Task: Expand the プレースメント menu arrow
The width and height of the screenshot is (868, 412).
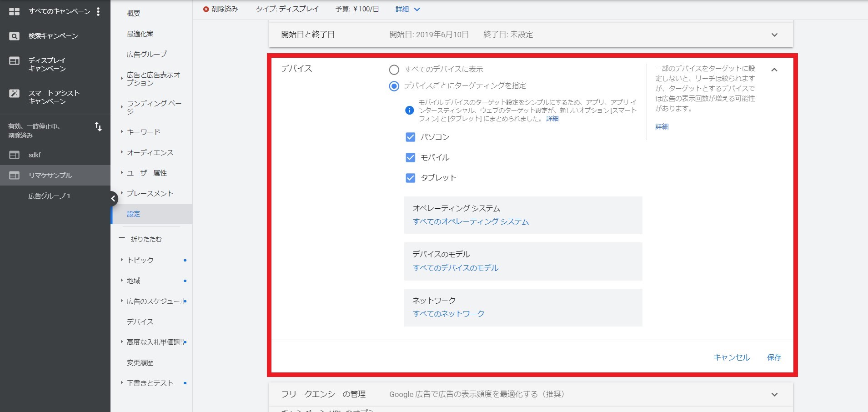Action: [x=122, y=193]
